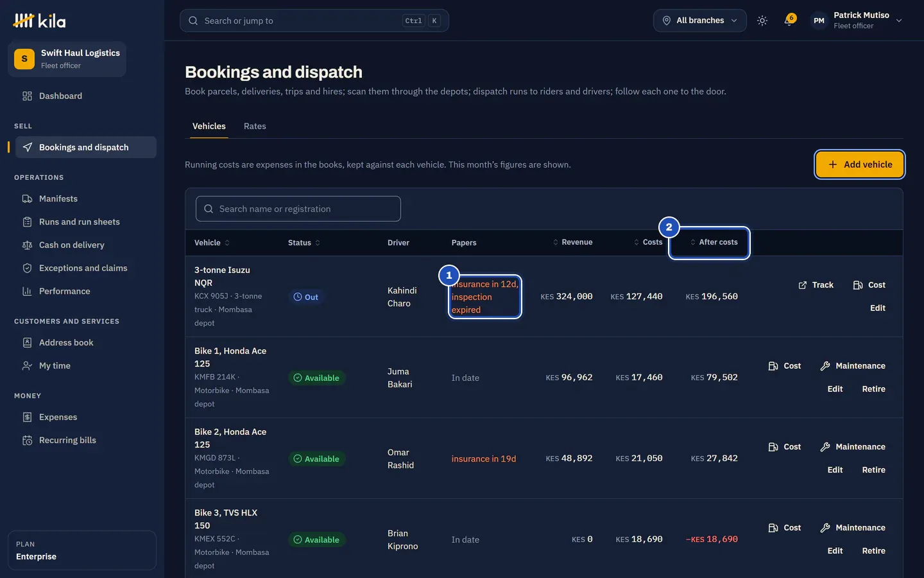Sort table by Revenue column
Viewport: 924px width, 578px height.
(572, 242)
